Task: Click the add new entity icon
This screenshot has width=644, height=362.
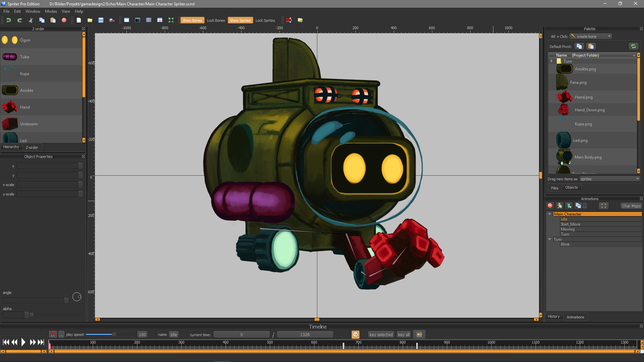Action: [x=559, y=206]
